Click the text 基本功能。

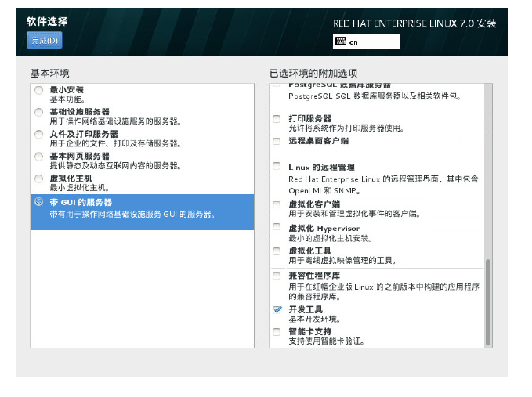tap(67, 99)
